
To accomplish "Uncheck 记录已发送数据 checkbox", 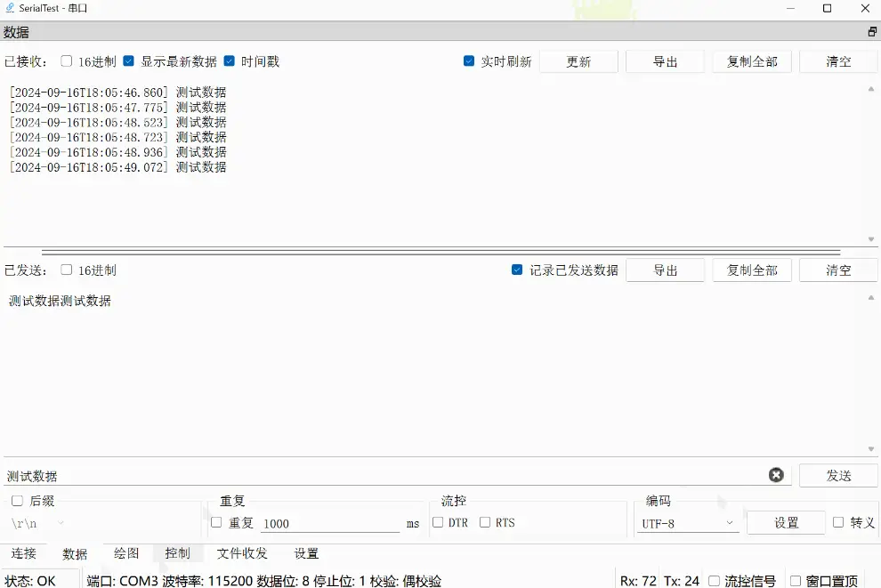I will tap(517, 270).
